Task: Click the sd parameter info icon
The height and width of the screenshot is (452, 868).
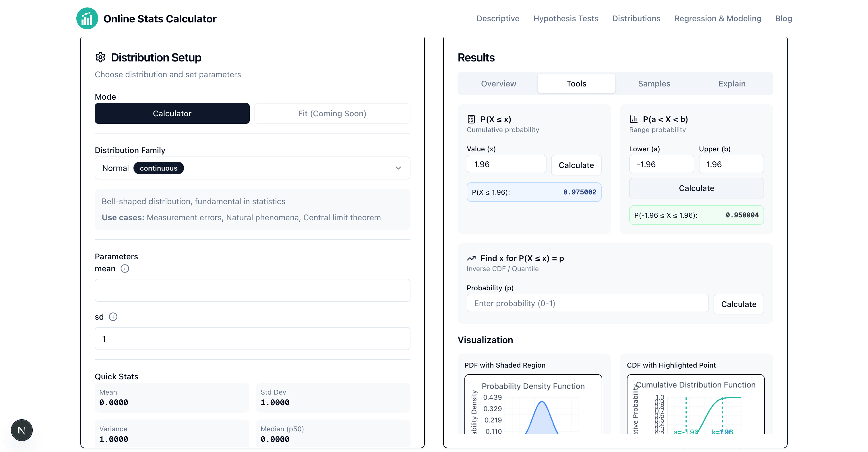Action: 113,316
